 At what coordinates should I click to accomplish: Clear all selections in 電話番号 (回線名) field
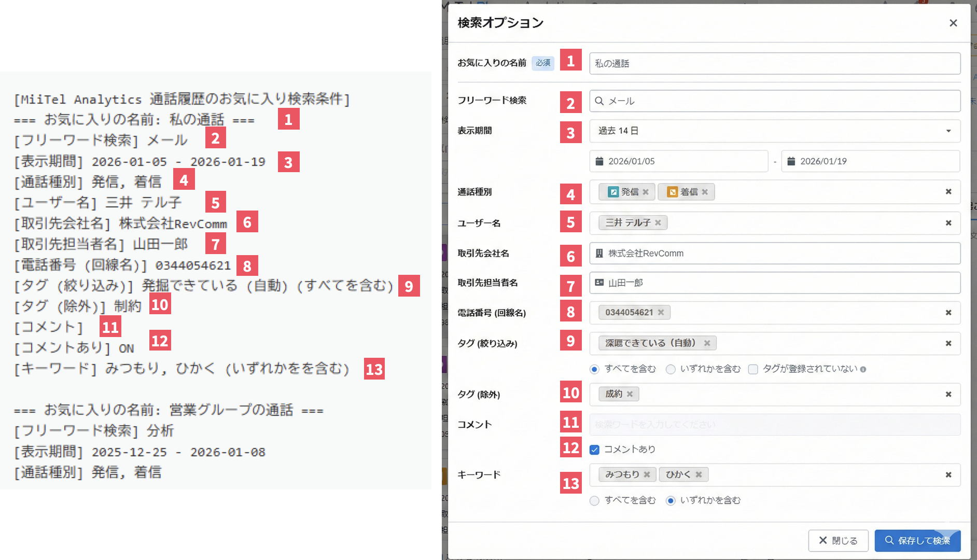tap(948, 313)
